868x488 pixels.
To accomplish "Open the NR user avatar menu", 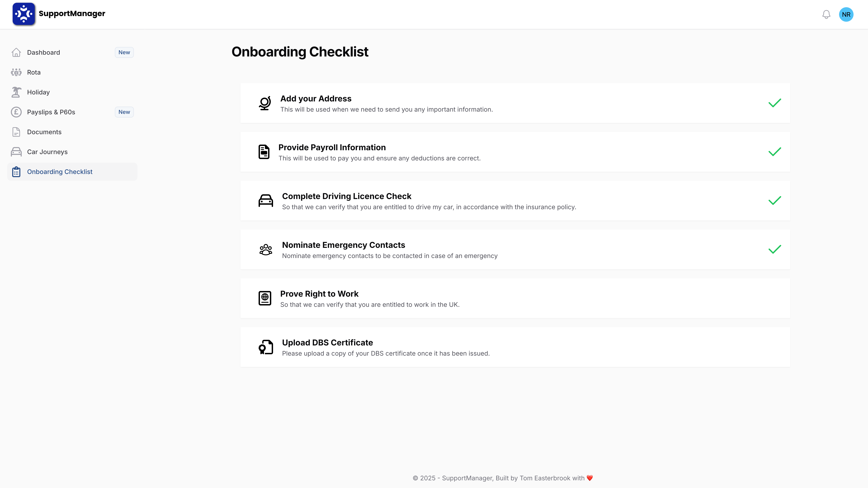I will point(846,14).
